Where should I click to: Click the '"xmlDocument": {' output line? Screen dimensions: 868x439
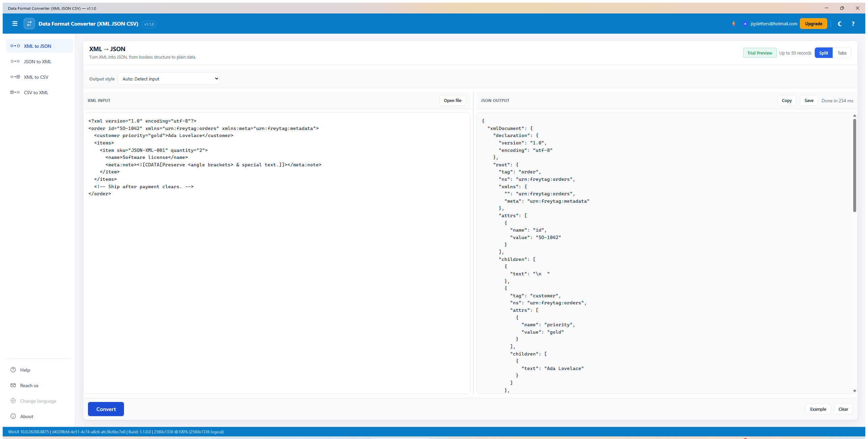[x=510, y=128]
